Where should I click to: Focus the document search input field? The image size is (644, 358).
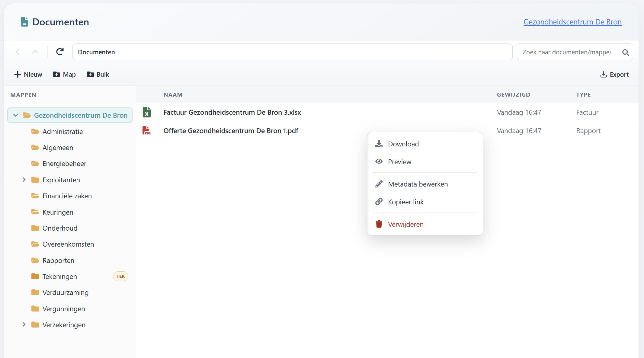566,52
